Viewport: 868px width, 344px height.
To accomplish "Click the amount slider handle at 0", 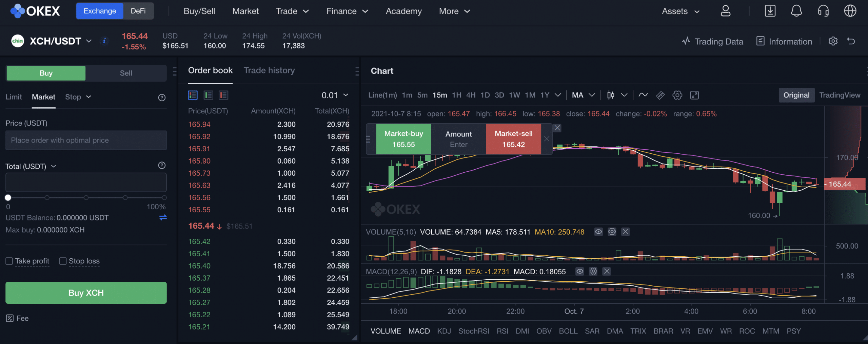I will pyautogui.click(x=8, y=197).
